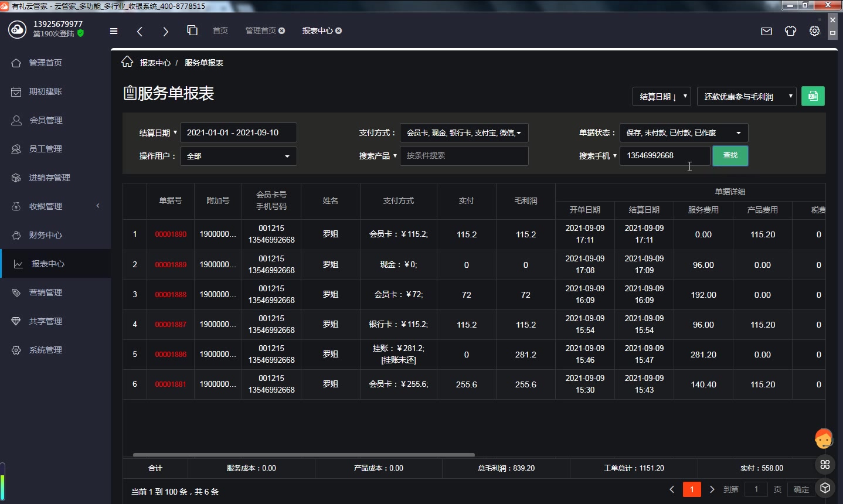
Task: Click the export to Excel icon
Action: click(x=813, y=96)
